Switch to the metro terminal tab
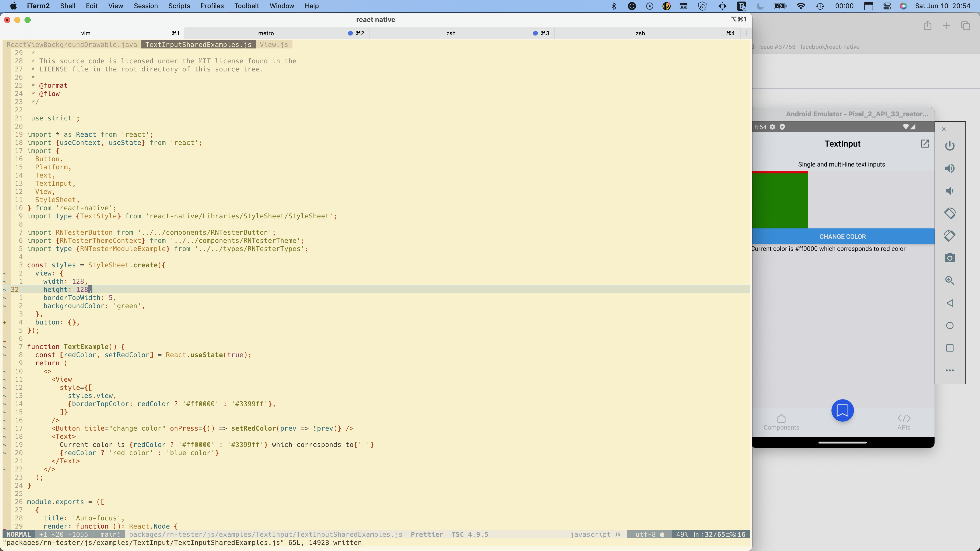This screenshot has width=980, height=551. click(266, 33)
